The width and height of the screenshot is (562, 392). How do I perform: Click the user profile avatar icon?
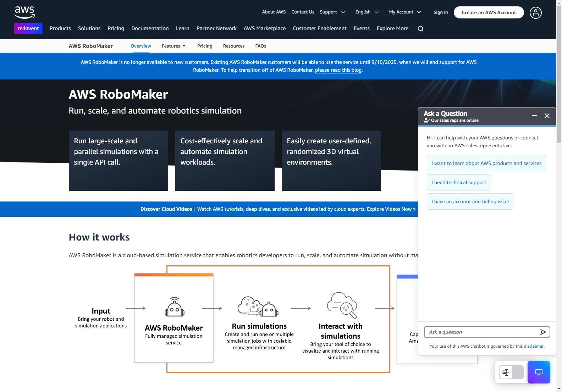click(x=536, y=13)
